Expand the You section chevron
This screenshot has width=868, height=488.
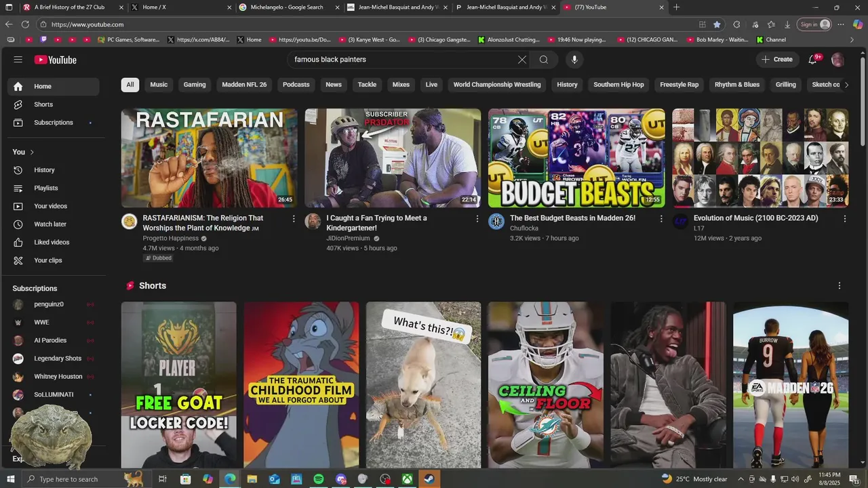(x=32, y=152)
